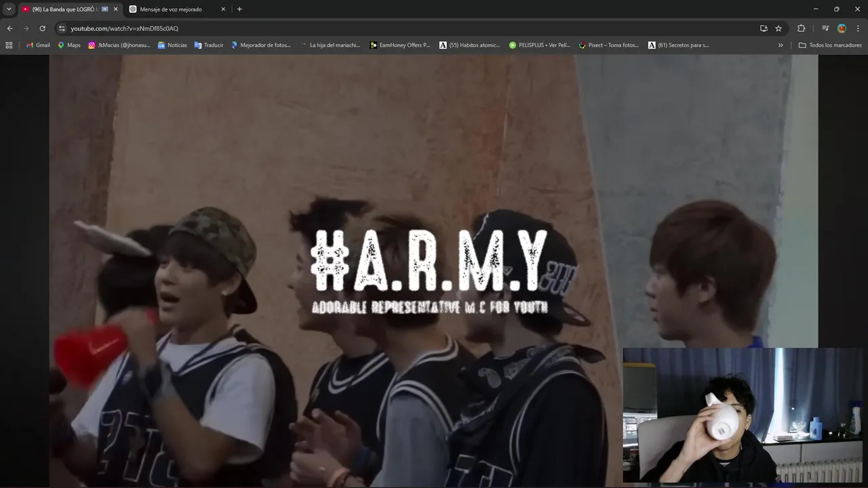The image size is (868, 488).
Task: Open the Pixect Toma fotos bookmark
Action: coord(609,45)
